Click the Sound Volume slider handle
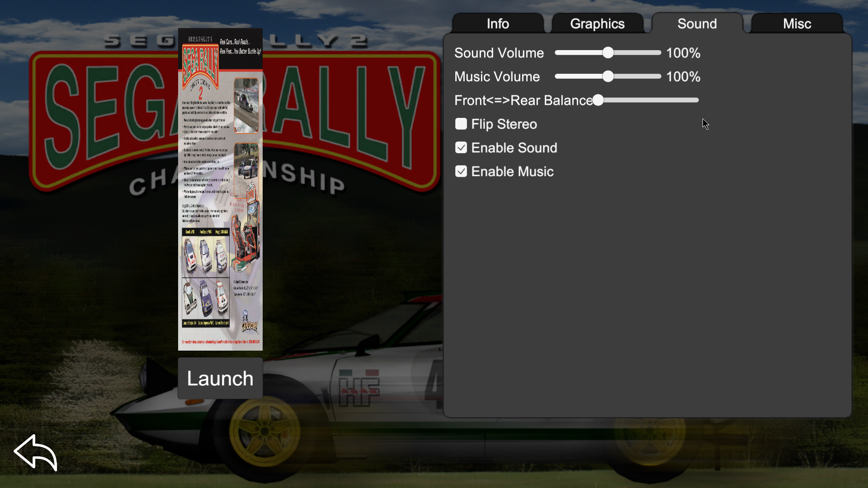This screenshot has height=488, width=868. coord(608,53)
